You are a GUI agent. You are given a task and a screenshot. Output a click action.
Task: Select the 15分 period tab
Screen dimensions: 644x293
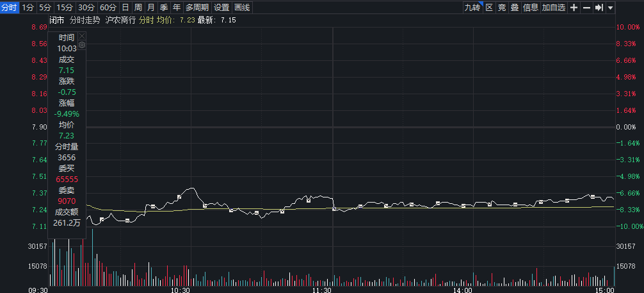[65, 8]
